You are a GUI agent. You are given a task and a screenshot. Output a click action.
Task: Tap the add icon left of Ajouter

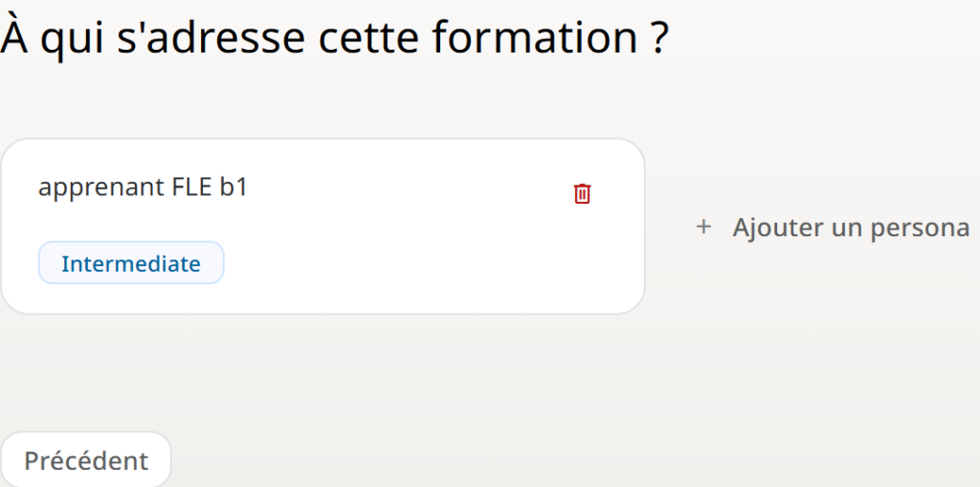click(x=704, y=228)
